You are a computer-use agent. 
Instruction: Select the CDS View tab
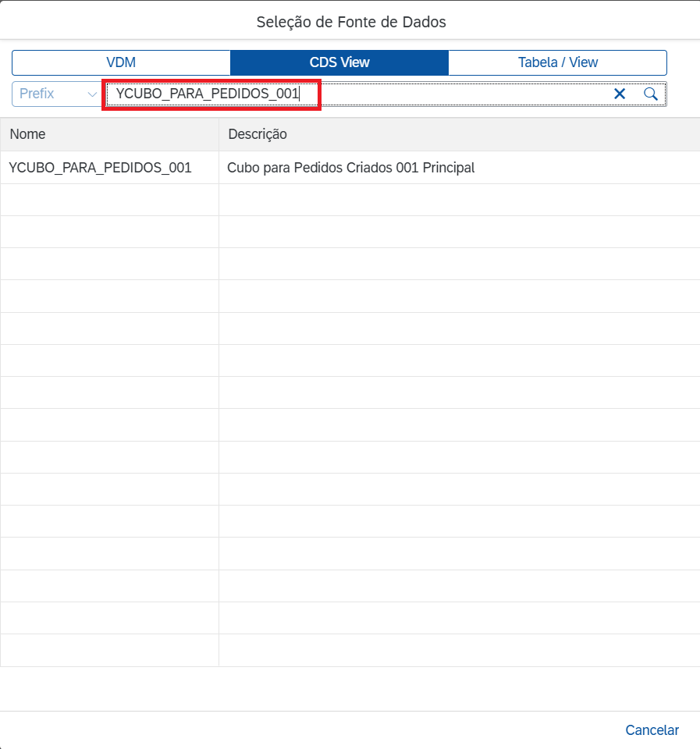pos(339,62)
